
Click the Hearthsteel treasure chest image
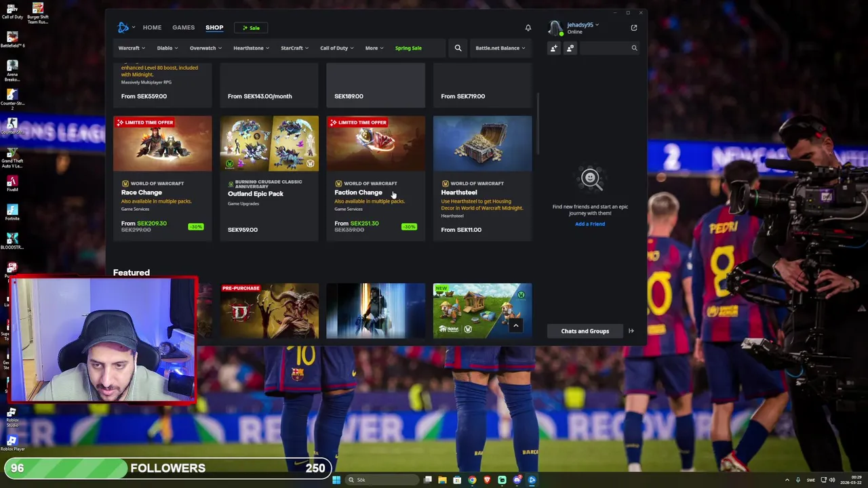click(x=482, y=144)
